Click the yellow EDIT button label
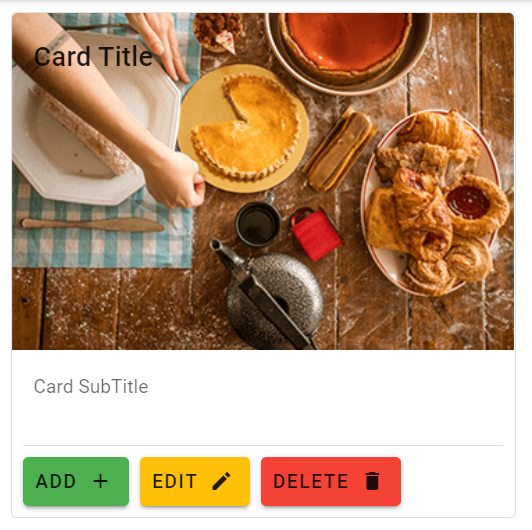 tap(174, 481)
